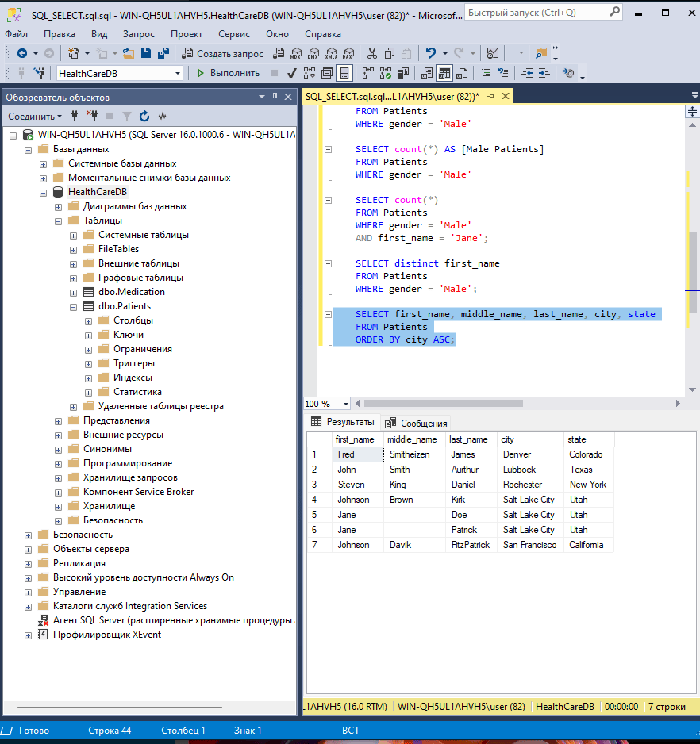
Task: Click the Open File folder icon
Action: pyautogui.click(x=129, y=53)
